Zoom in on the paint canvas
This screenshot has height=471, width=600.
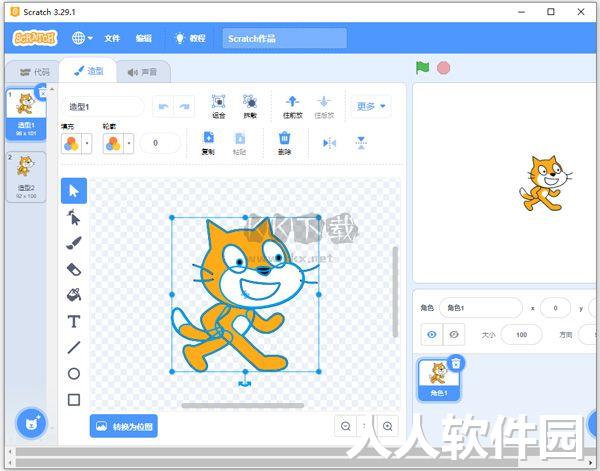(x=388, y=426)
